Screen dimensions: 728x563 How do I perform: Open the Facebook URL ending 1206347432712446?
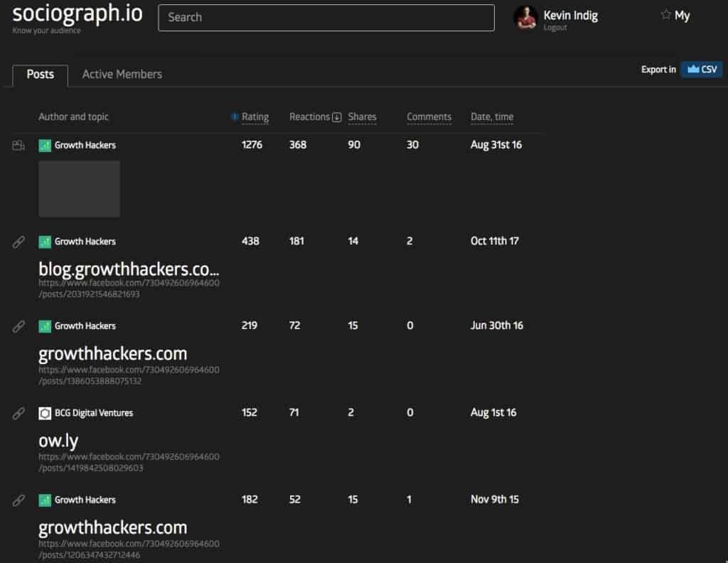click(129, 549)
